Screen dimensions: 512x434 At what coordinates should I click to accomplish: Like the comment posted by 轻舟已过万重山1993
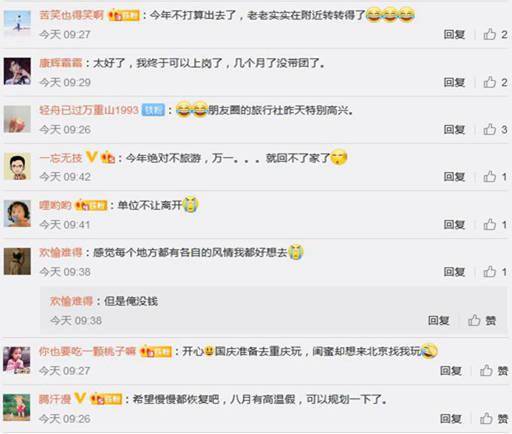495,129
